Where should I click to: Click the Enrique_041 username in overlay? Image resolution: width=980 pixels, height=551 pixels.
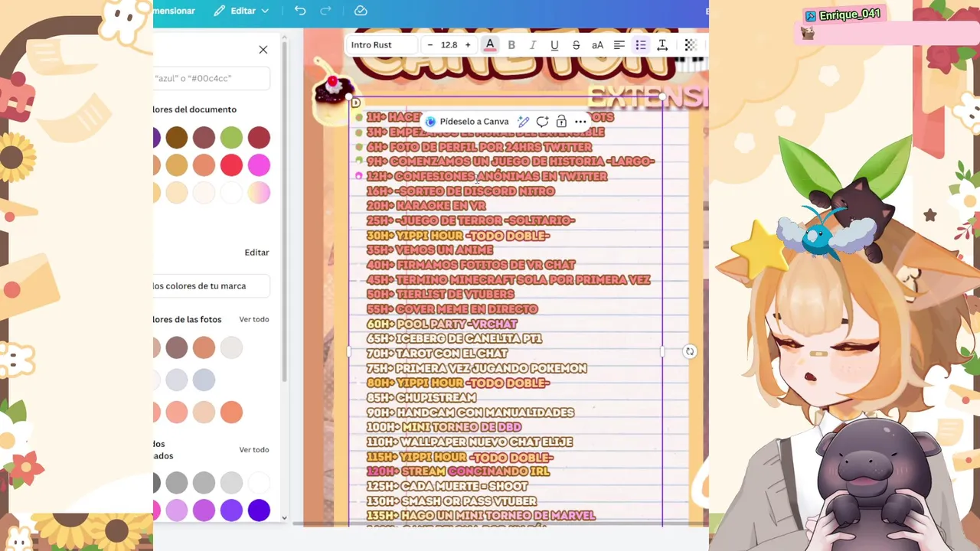(x=850, y=15)
